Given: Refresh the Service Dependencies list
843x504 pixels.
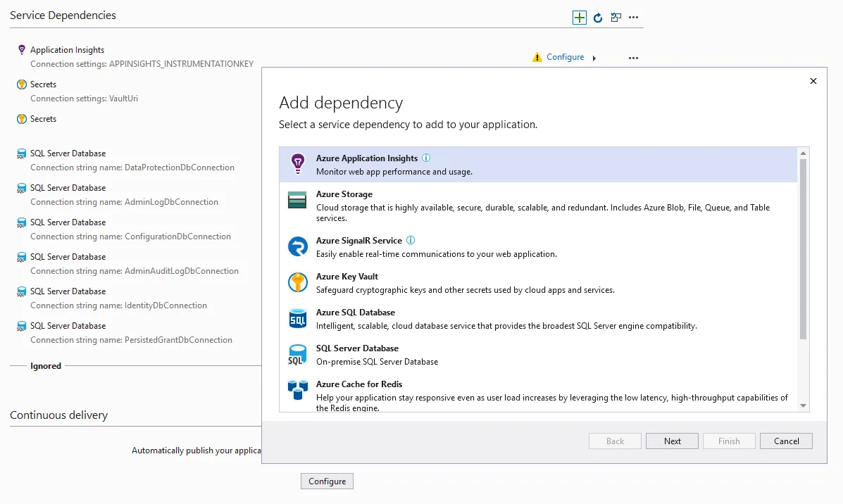Looking at the screenshot, I should (597, 18).
